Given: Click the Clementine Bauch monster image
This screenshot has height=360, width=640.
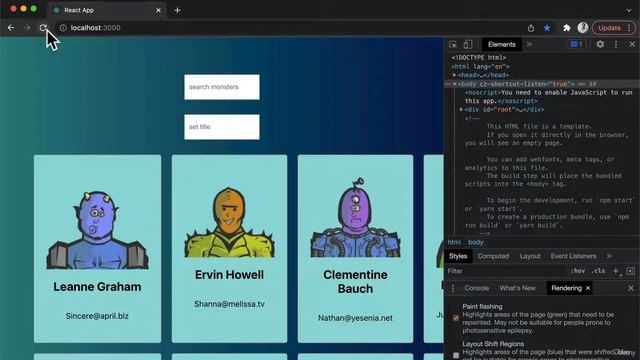Looking at the screenshot, I should [356, 217].
